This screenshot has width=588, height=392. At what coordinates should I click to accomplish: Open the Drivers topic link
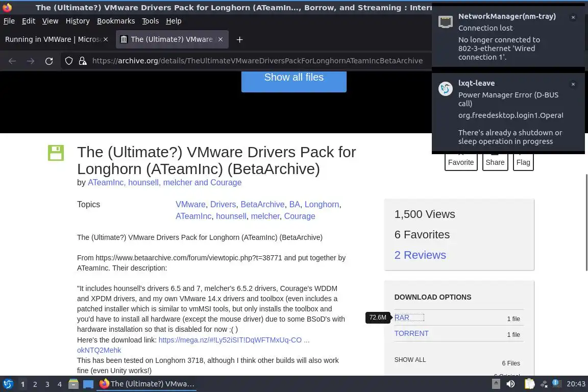223,205
